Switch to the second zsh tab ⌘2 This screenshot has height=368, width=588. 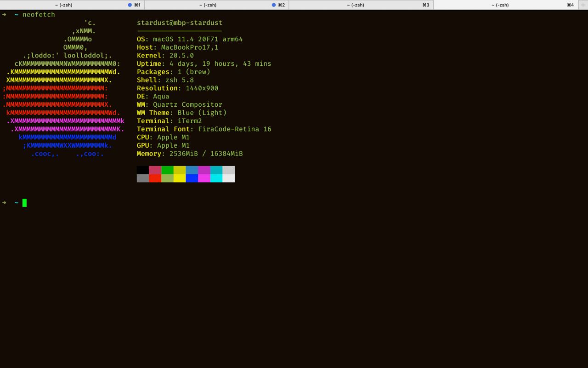216,5
